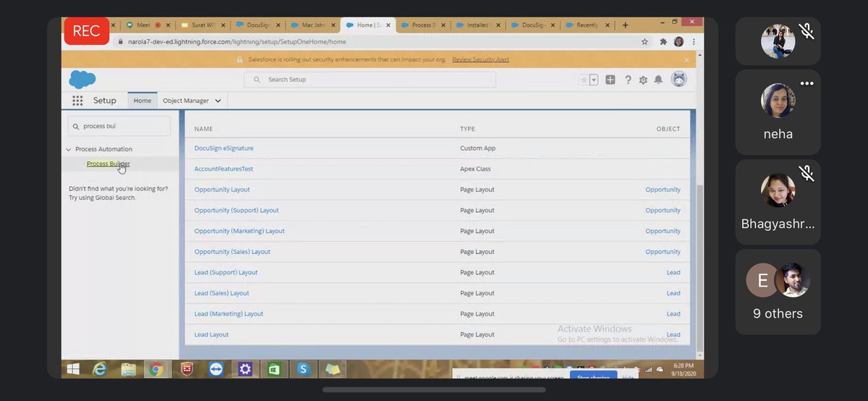The image size is (868, 401).
Task: Open DocuSign eSignature custom app
Action: point(224,148)
